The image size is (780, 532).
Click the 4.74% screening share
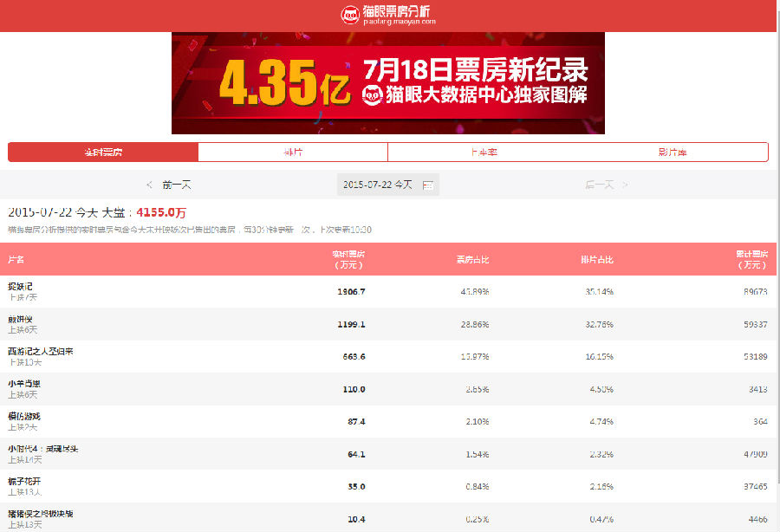(x=601, y=422)
